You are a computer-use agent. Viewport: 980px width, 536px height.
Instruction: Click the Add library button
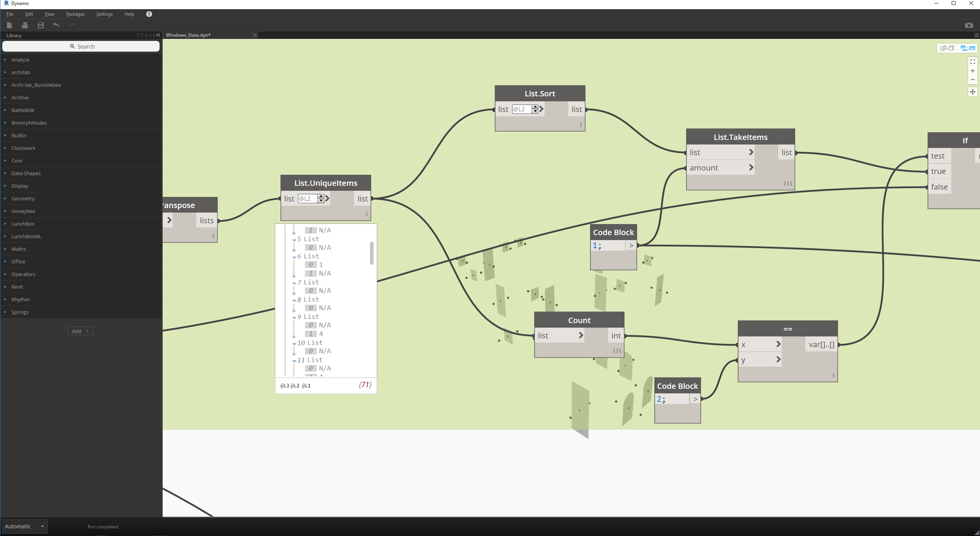click(x=80, y=331)
